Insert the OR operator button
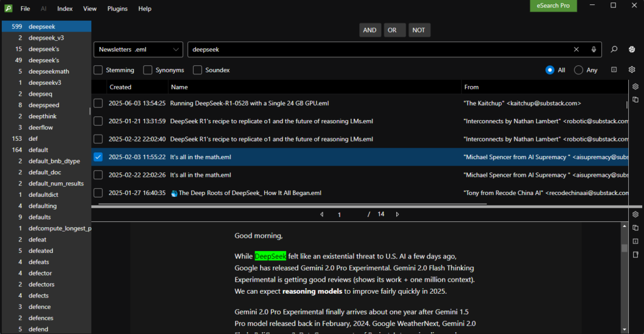 pyautogui.click(x=394, y=30)
